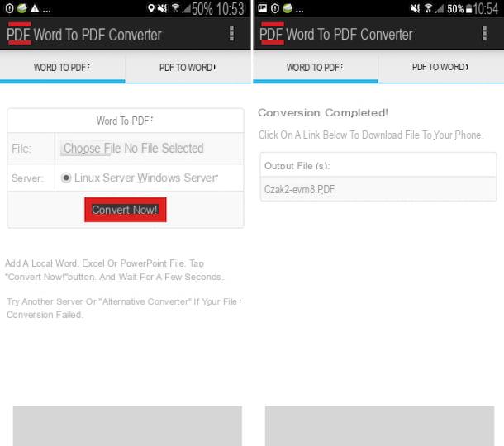Open the overflow menu on right screen
504x446 pixels.
click(x=484, y=34)
